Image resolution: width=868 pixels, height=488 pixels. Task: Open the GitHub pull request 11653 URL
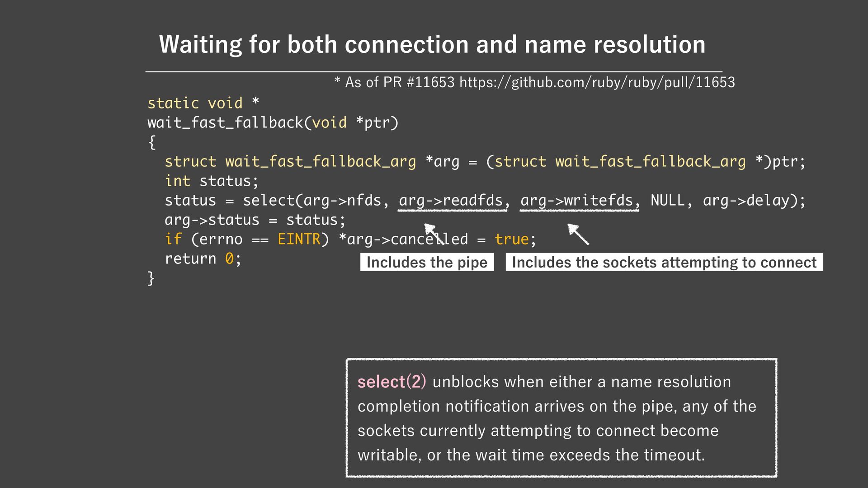point(597,82)
